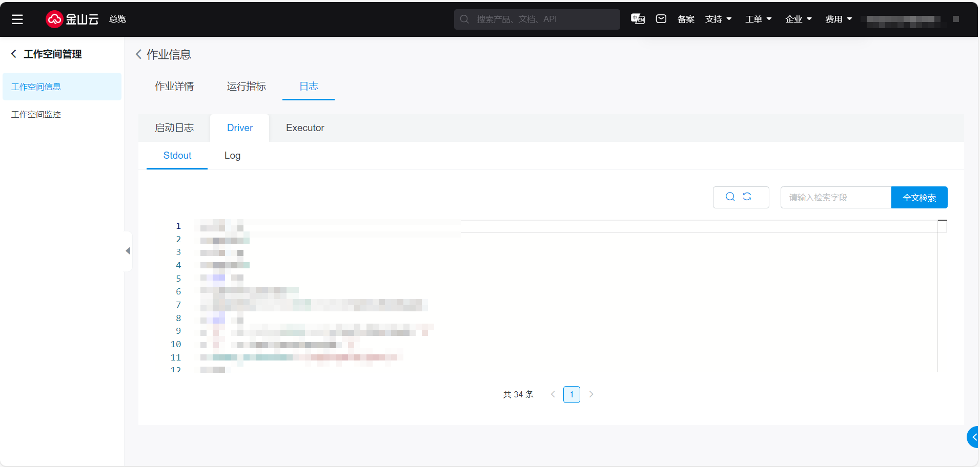Screen dimensions: 980x467
Task: Select the Driver tab
Action: tap(240, 128)
